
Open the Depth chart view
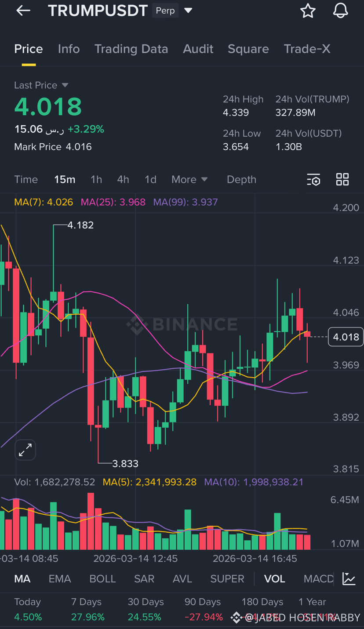coord(241,179)
